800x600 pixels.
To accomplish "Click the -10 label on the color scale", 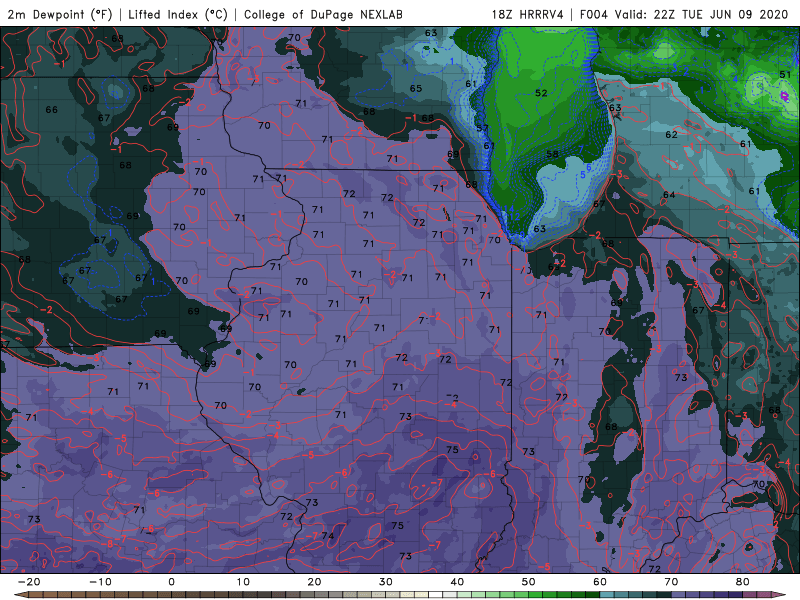I will pyautogui.click(x=100, y=582).
